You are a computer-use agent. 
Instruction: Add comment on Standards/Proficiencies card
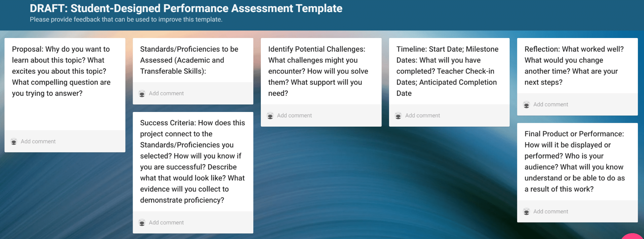pos(166,93)
